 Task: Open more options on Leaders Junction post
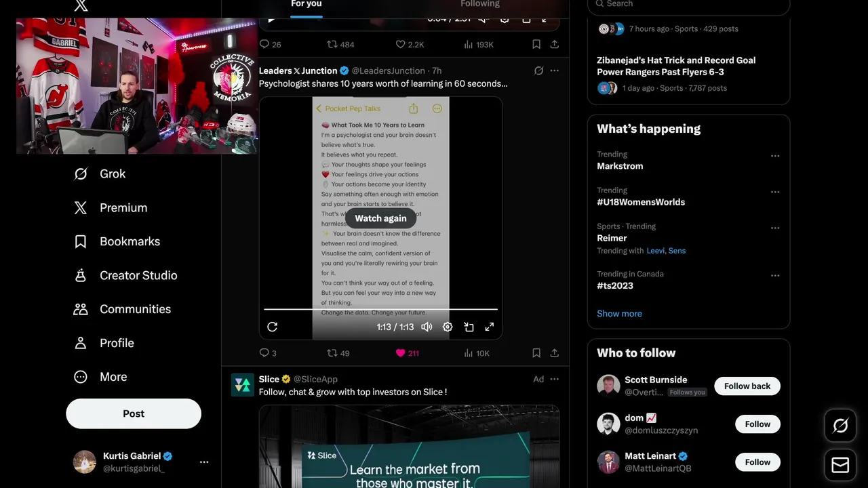click(555, 70)
